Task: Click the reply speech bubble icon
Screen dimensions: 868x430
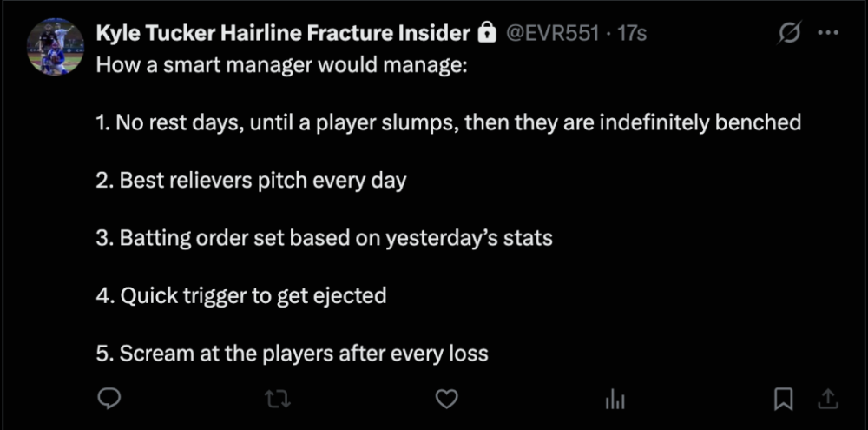Action: pos(108,399)
